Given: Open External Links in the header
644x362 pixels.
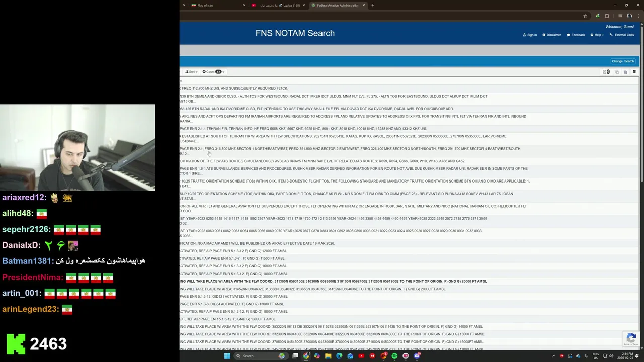Looking at the screenshot, I should pyautogui.click(x=622, y=35).
